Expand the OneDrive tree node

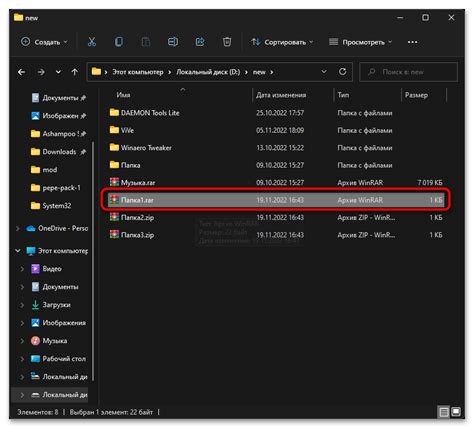(18, 228)
